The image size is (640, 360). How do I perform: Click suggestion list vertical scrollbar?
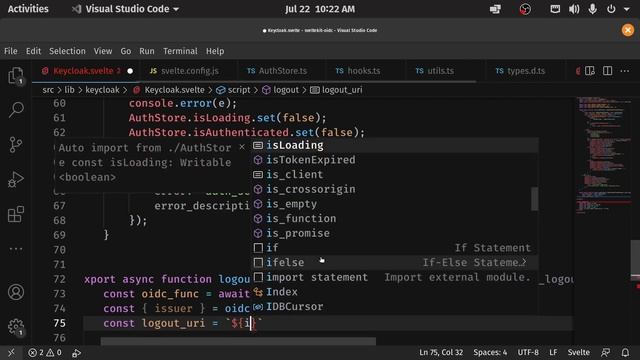(x=534, y=199)
